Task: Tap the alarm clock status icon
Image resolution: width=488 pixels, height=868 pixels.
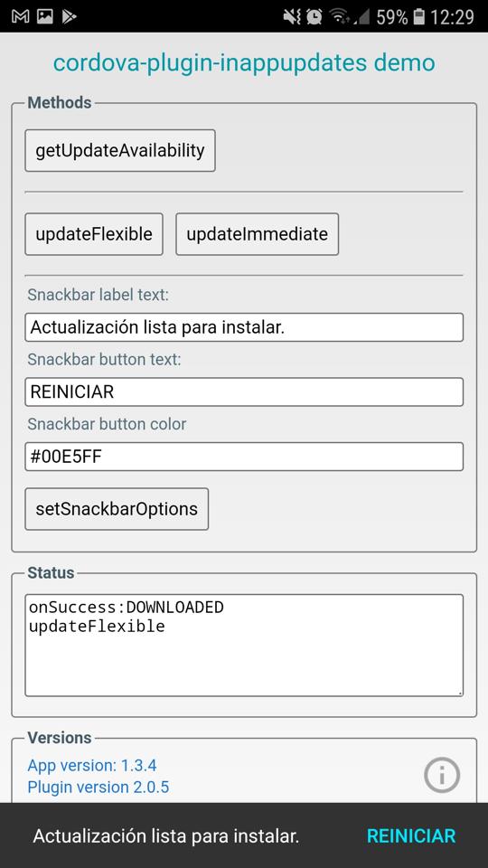Action: tap(314, 16)
